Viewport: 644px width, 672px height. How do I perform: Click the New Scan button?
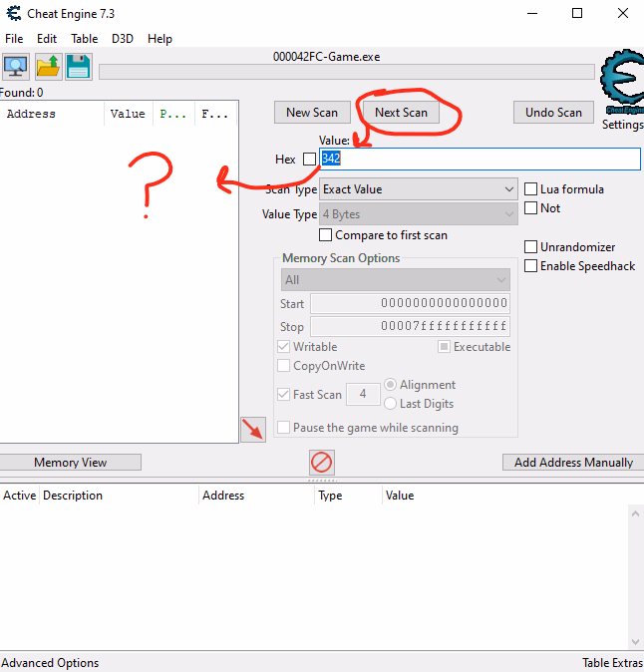312,113
